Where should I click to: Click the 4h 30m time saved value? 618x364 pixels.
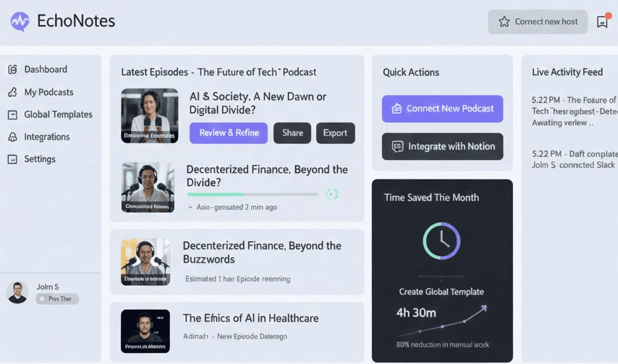(416, 313)
